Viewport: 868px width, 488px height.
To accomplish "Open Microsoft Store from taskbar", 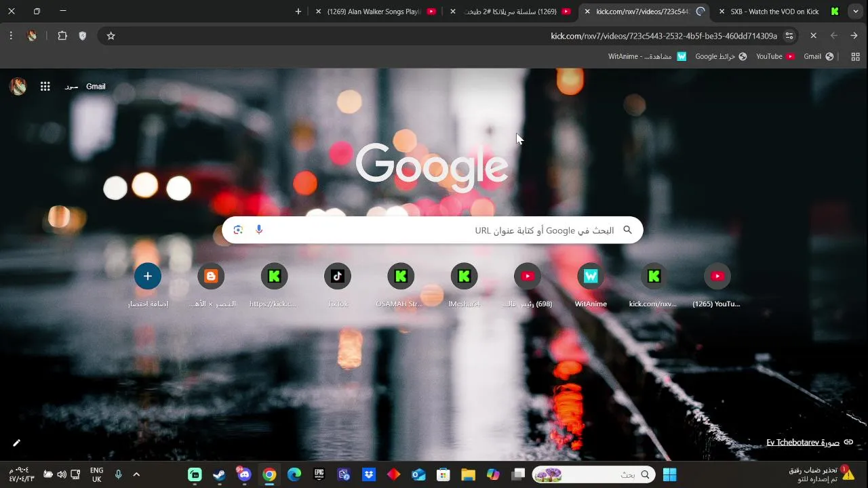I will (443, 474).
